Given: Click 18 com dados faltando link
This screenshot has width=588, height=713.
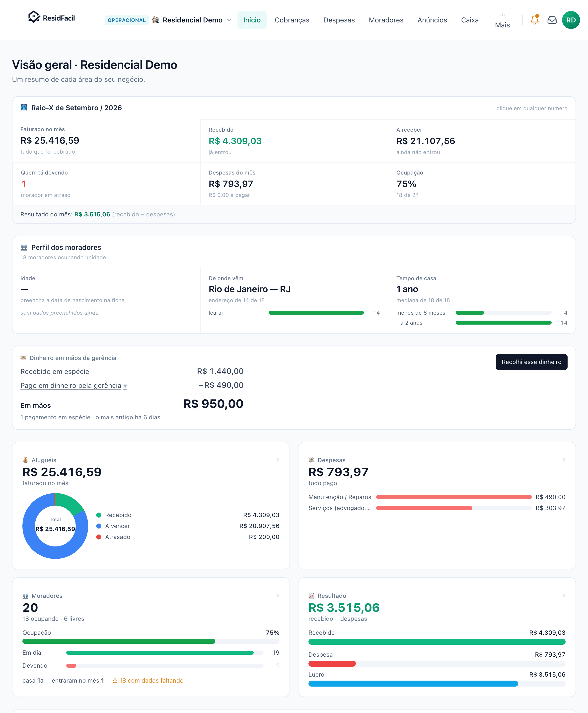Looking at the screenshot, I should tap(148, 681).
